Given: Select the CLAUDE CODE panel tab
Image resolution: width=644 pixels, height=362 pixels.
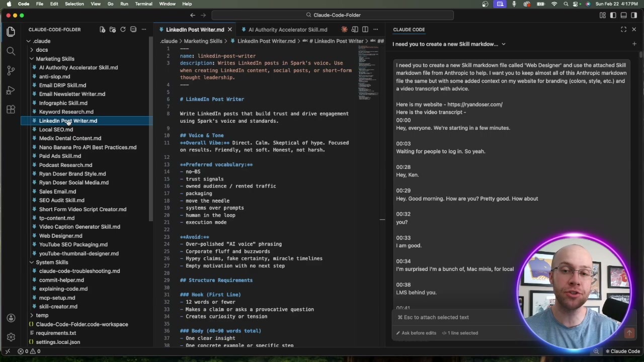Looking at the screenshot, I should (409, 30).
